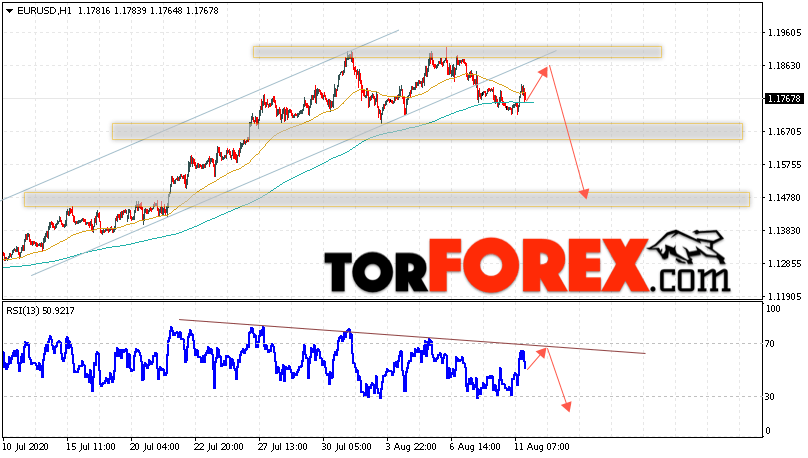Click the 20 Jul 04:00 time label
This screenshot has height=458, width=808.
pyautogui.click(x=155, y=447)
